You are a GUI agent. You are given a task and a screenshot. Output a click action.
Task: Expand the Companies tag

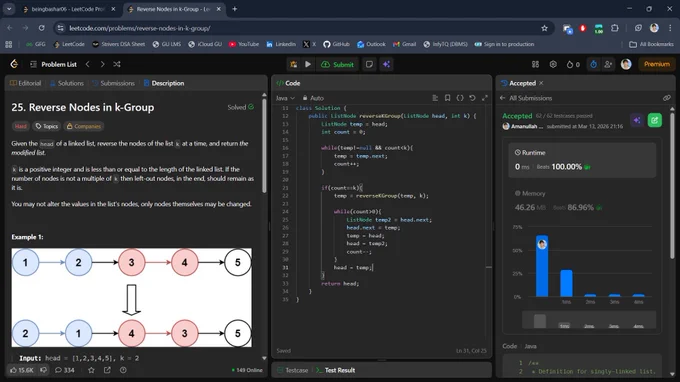[84, 126]
